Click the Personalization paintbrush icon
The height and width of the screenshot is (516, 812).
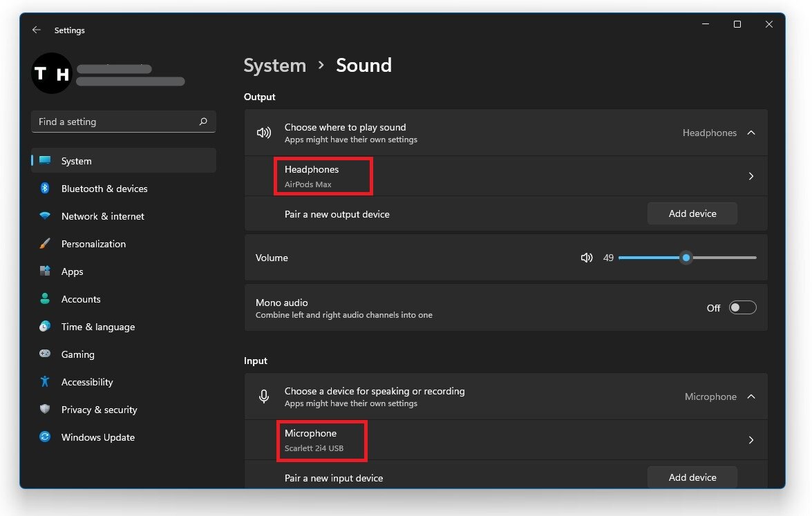[x=45, y=244]
